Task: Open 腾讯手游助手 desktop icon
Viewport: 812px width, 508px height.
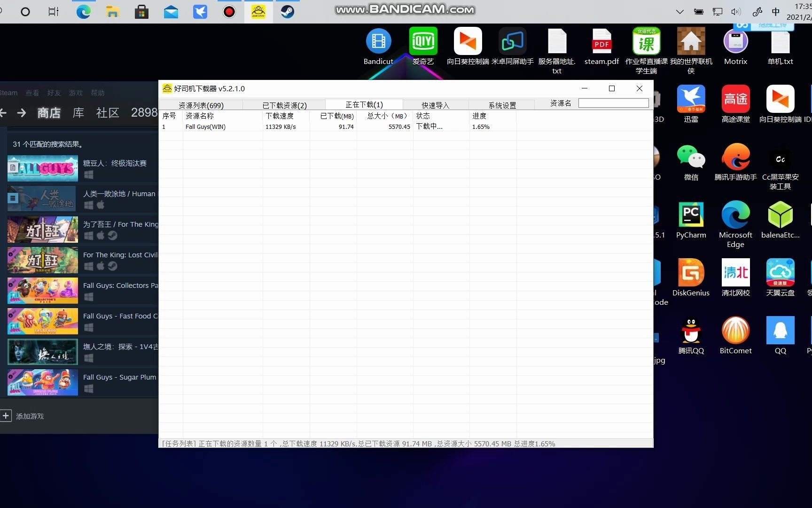Action: [735, 162]
